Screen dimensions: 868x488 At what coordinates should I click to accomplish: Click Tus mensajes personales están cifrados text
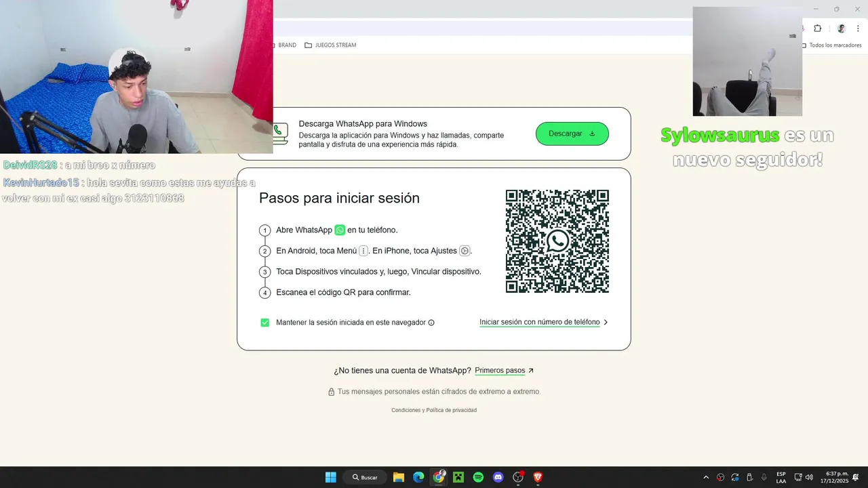pyautogui.click(x=439, y=392)
